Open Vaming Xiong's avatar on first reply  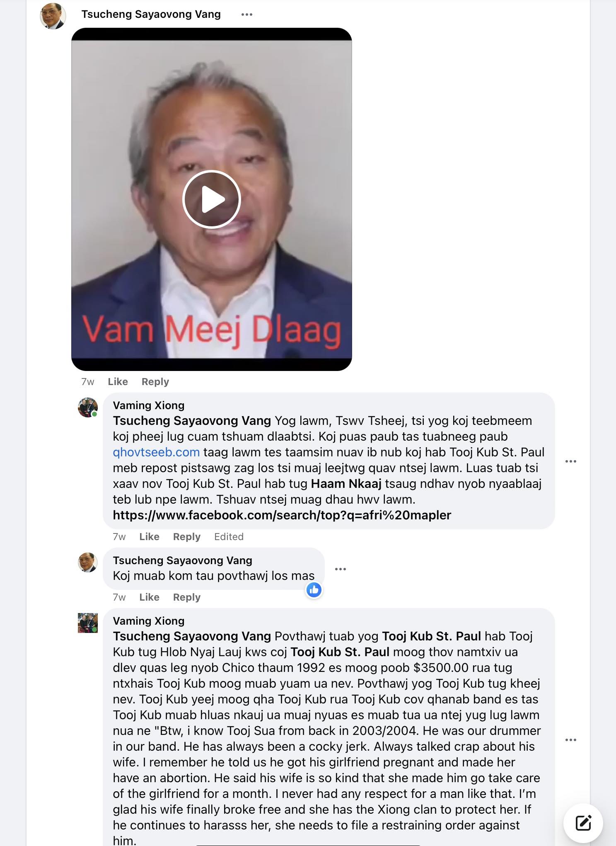[88, 407]
